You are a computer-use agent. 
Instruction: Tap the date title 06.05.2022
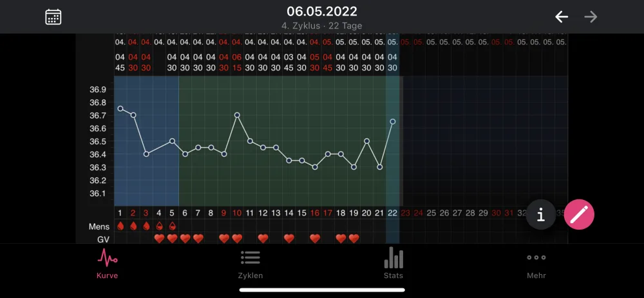[322, 11]
